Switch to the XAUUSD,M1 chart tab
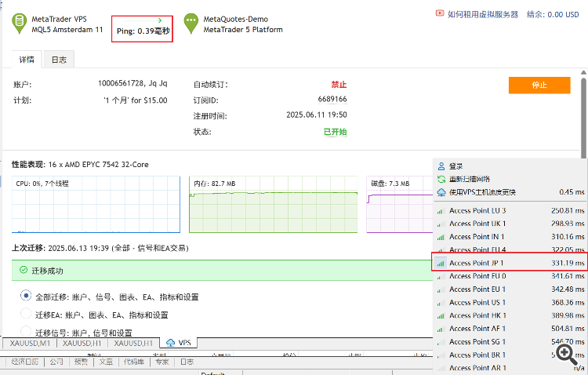 30,343
